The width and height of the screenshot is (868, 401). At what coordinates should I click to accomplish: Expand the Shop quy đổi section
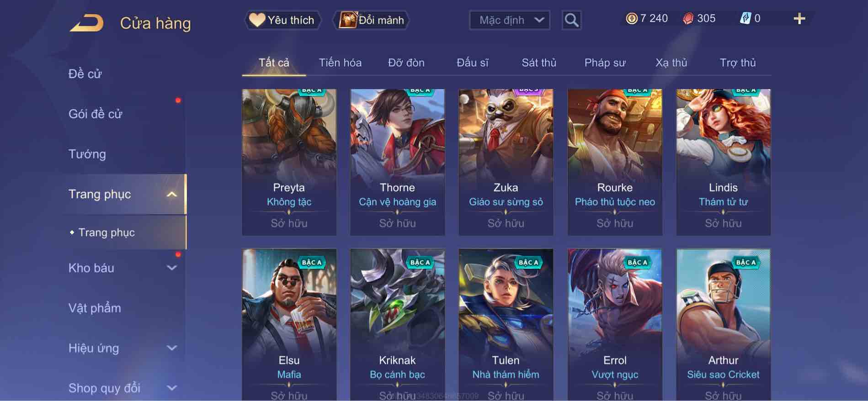pyautogui.click(x=171, y=388)
